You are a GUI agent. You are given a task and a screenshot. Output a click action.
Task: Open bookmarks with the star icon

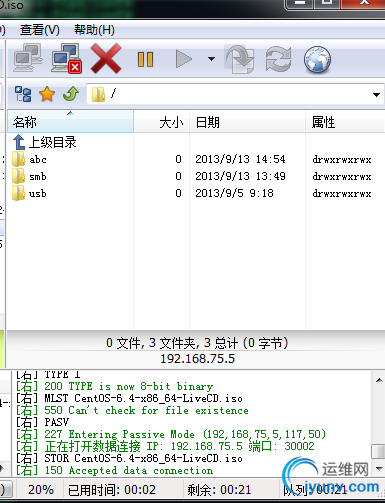(47, 94)
